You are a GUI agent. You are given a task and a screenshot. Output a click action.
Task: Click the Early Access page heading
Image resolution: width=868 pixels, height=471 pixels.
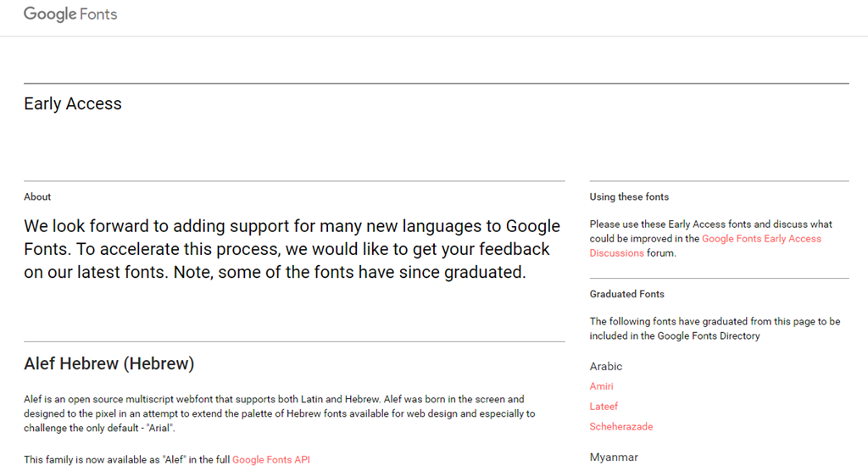[x=73, y=103]
